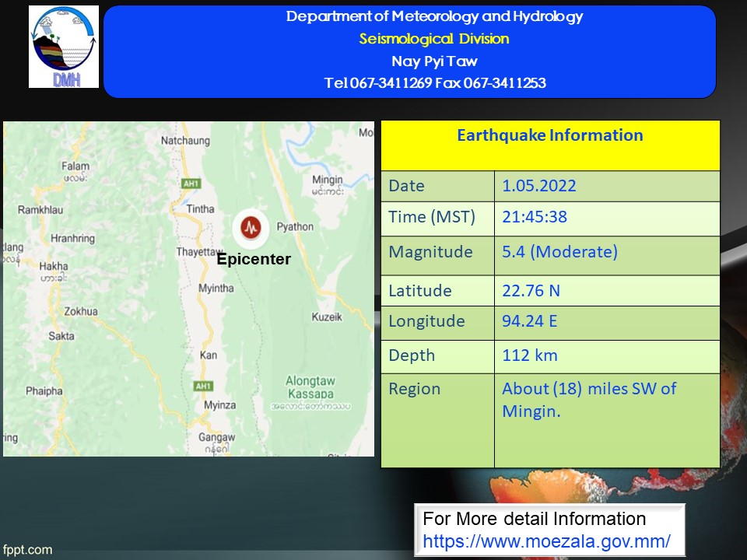
Task: Click the latitude value '22.76 N'
Action: (531, 290)
